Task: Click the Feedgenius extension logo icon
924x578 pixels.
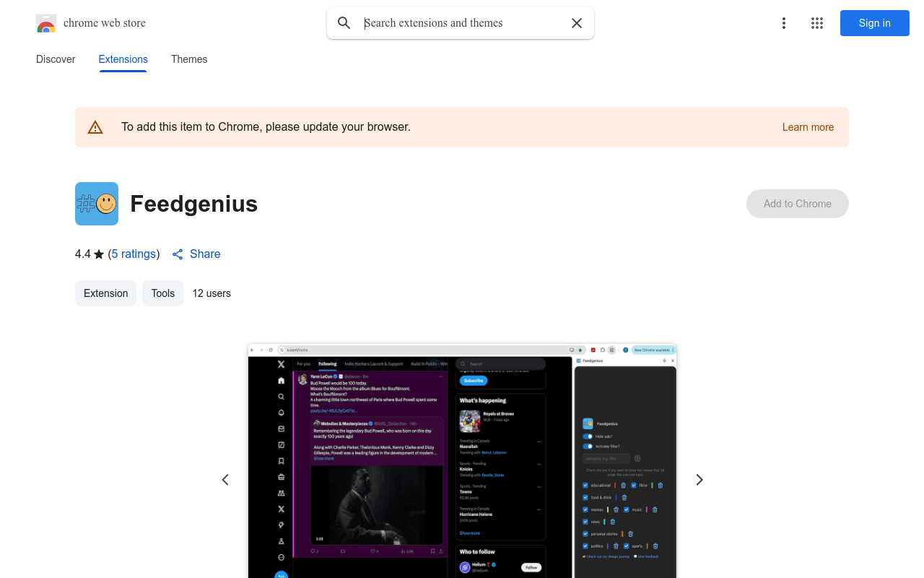Action: [97, 204]
